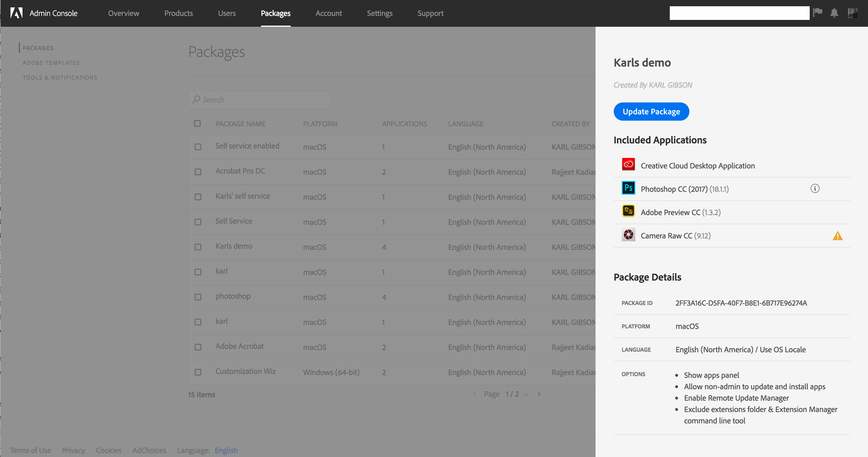
Task: Open the Self service enabled package name
Action: point(247,146)
